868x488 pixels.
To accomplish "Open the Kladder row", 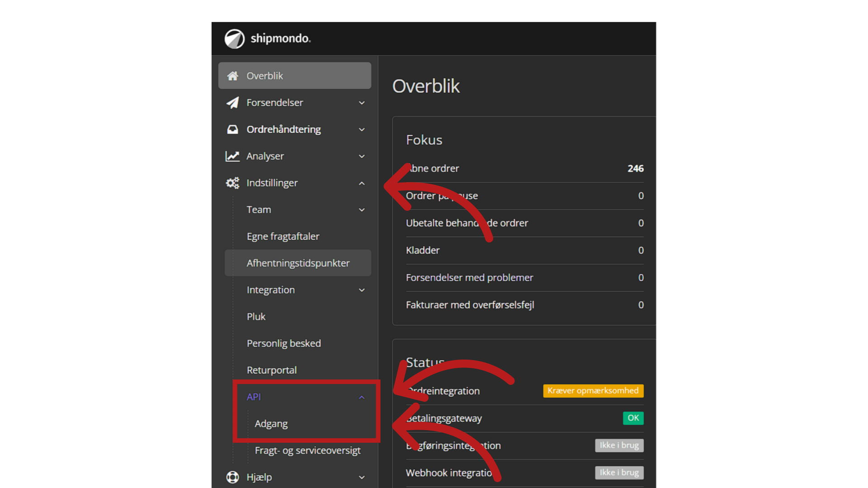I will tap(524, 250).
